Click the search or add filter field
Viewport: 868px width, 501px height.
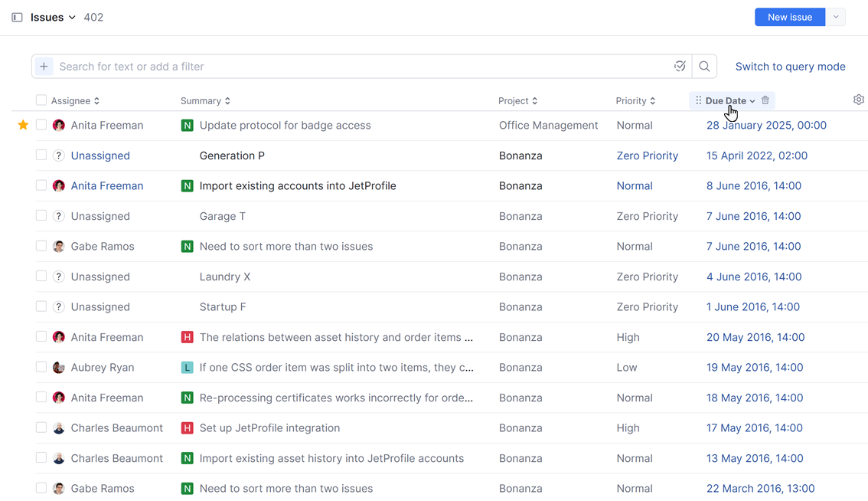362,67
